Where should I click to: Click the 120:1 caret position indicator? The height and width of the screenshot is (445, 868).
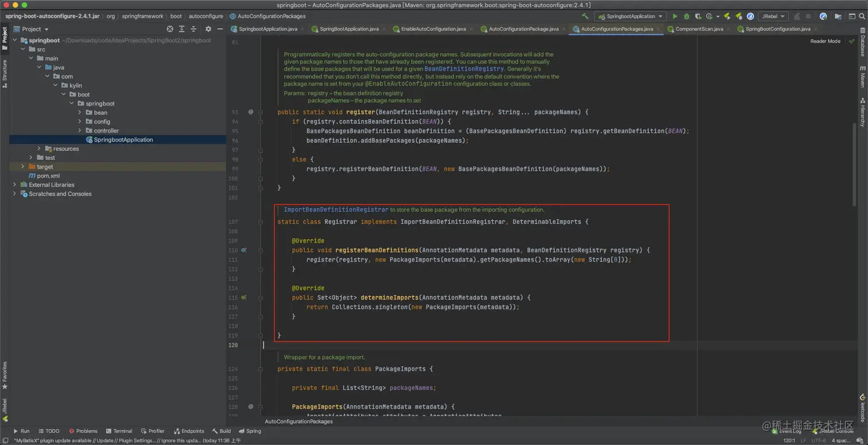789,440
